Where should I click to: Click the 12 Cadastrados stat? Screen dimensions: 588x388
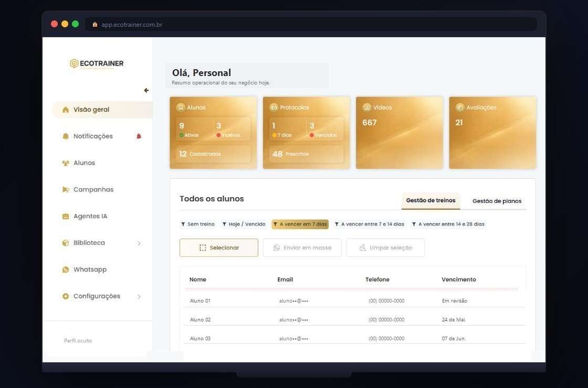[x=213, y=154]
